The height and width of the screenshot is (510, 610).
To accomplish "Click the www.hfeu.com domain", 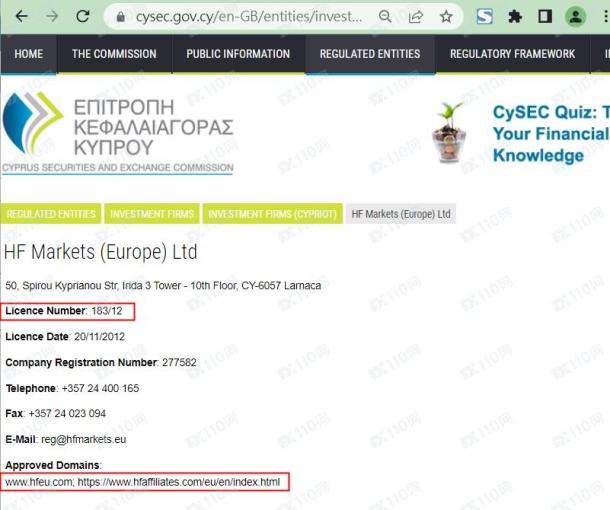I will click(39, 482).
